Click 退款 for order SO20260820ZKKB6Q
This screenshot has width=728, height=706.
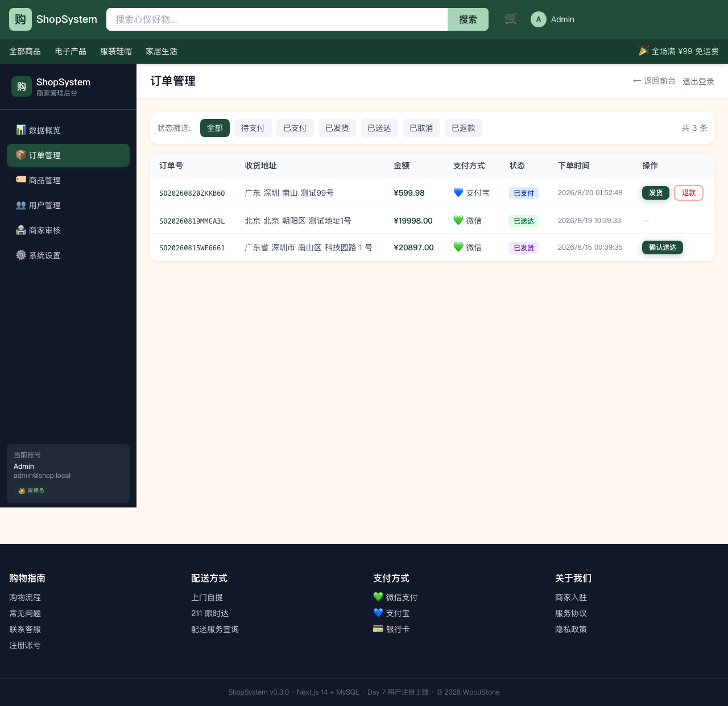(689, 193)
